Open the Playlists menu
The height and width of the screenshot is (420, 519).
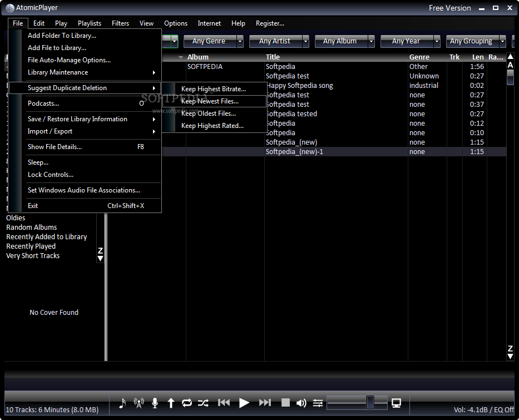pyautogui.click(x=90, y=23)
